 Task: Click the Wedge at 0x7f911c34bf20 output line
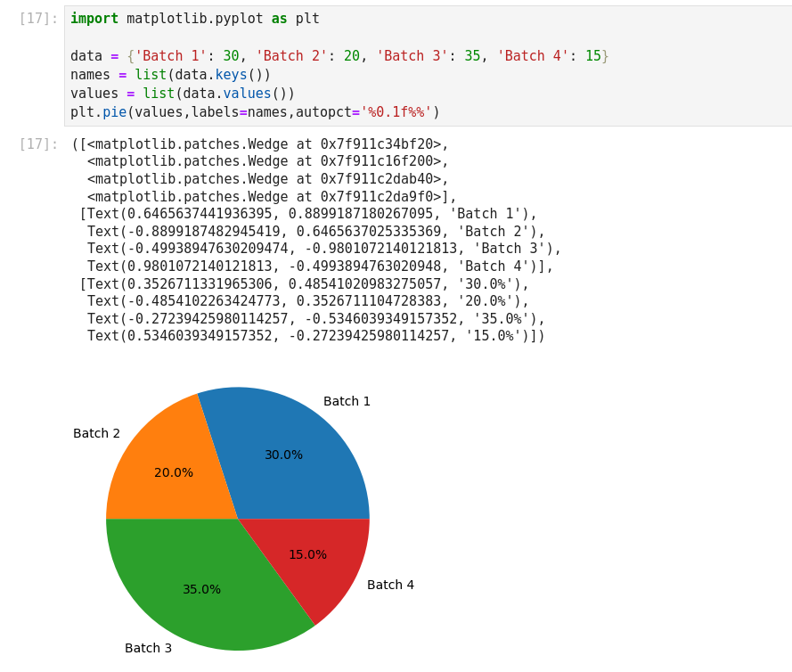tap(267, 144)
